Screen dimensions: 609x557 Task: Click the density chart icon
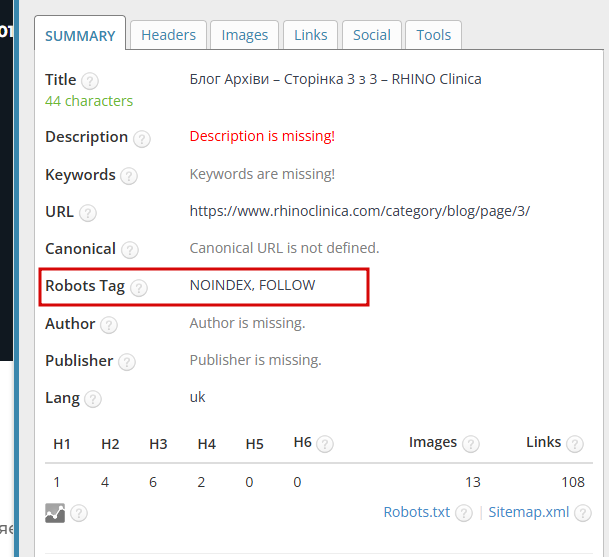[x=55, y=513]
